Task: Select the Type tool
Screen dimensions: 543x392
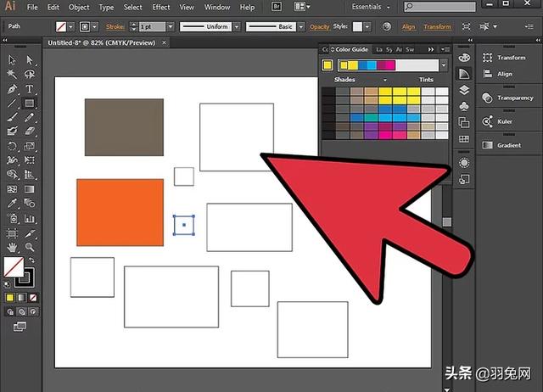Action: [x=30, y=88]
